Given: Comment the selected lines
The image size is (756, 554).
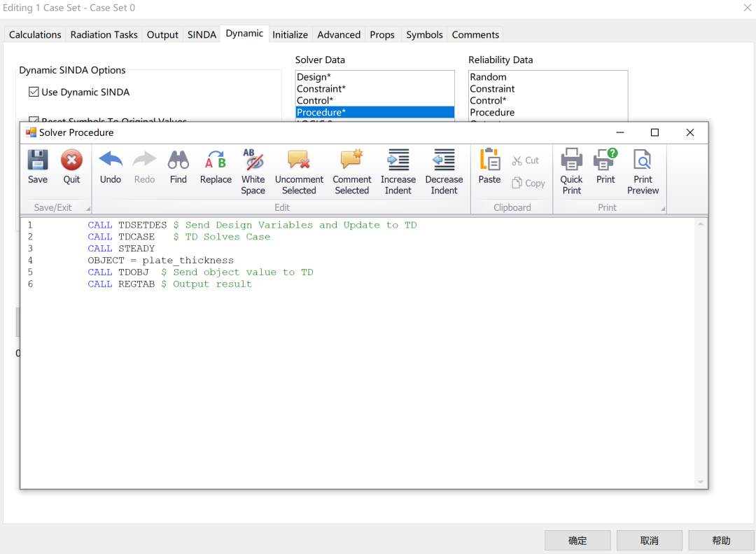Looking at the screenshot, I should (x=352, y=172).
